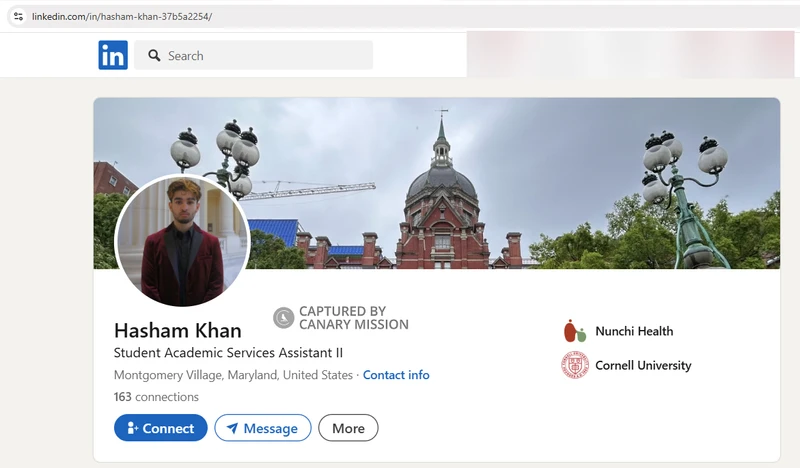Open the More options button
This screenshot has width=800, height=468.
[x=348, y=428]
